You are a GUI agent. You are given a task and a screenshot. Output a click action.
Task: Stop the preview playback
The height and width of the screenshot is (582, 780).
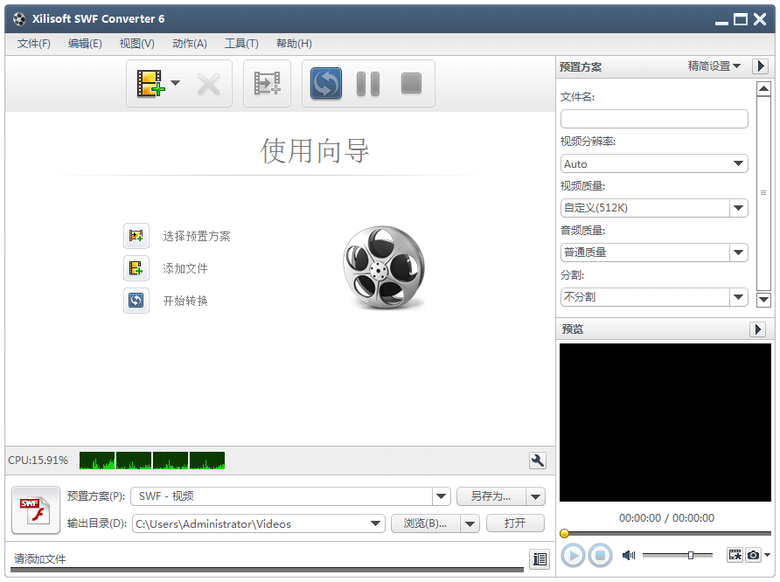pos(600,555)
